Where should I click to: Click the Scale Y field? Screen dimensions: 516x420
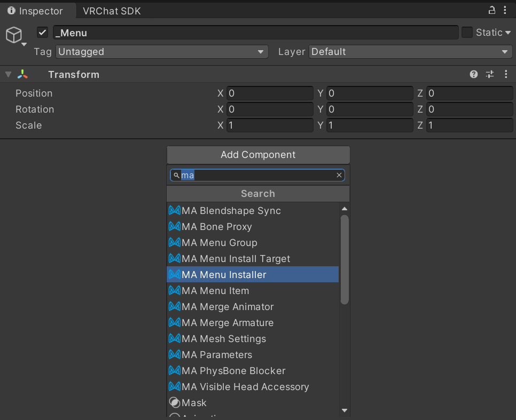pyautogui.click(x=370, y=125)
